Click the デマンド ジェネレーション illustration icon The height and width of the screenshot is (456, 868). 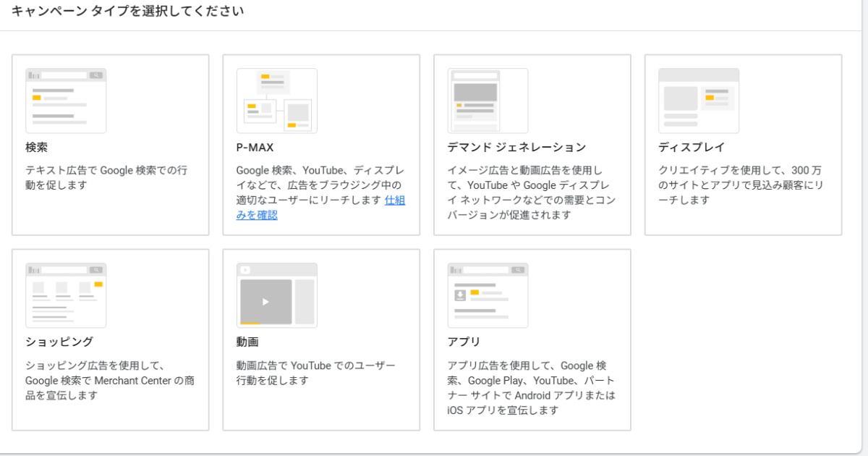488,101
